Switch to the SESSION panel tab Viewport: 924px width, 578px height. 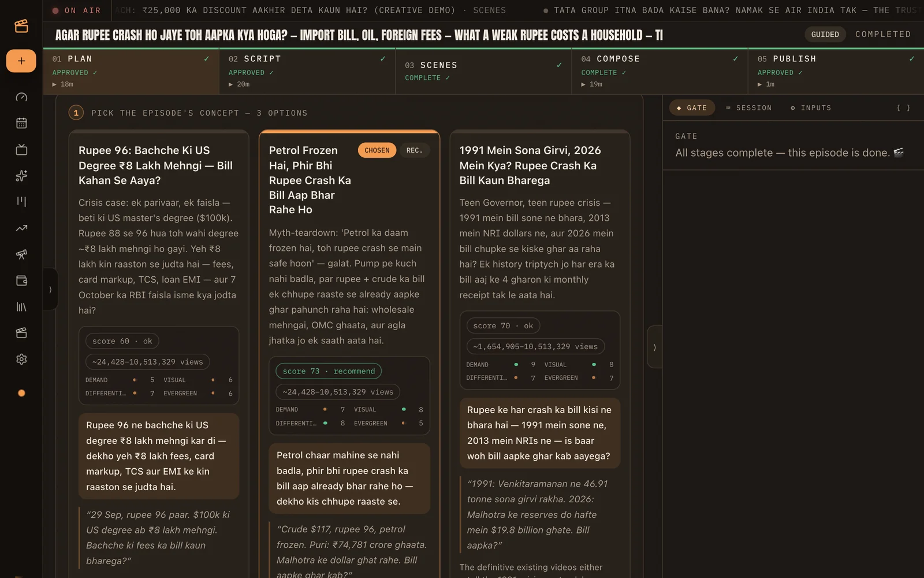tap(748, 108)
